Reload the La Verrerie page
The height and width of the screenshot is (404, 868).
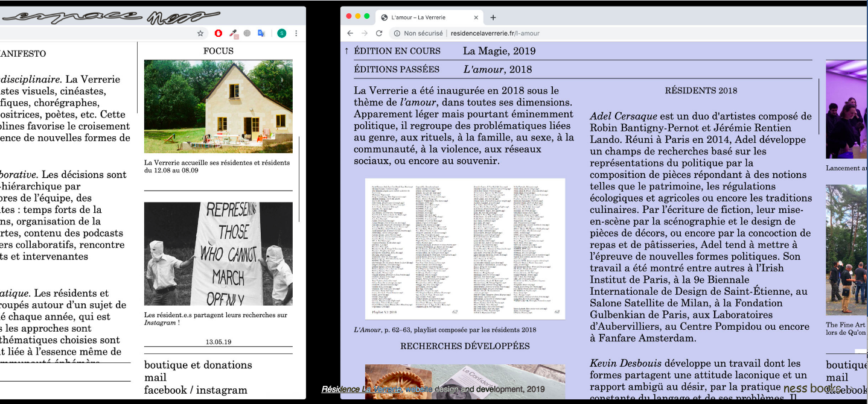pyautogui.click(x=379, y=33)
